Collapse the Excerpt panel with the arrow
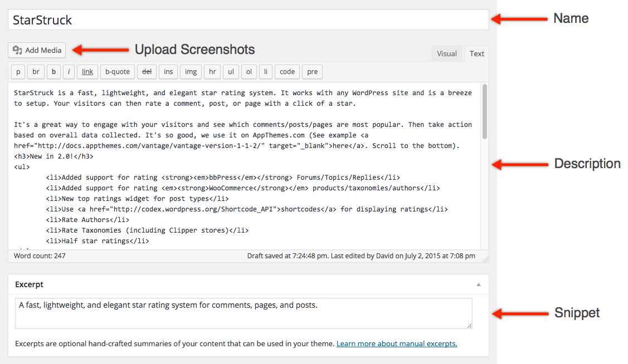Screen dimensions: 628x364 pyautogui.click(x=478, y=284)
